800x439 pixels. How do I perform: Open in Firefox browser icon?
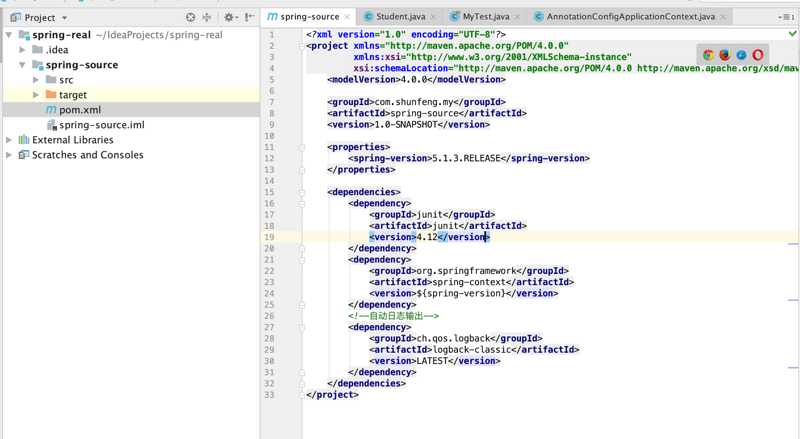[x=725, y=55]
